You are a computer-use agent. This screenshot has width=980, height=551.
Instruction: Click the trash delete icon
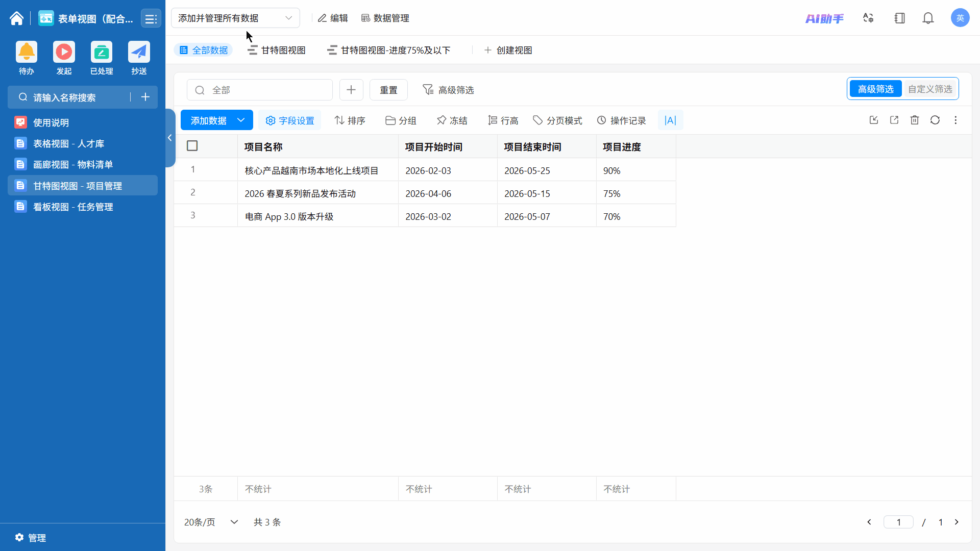point(915,120)
